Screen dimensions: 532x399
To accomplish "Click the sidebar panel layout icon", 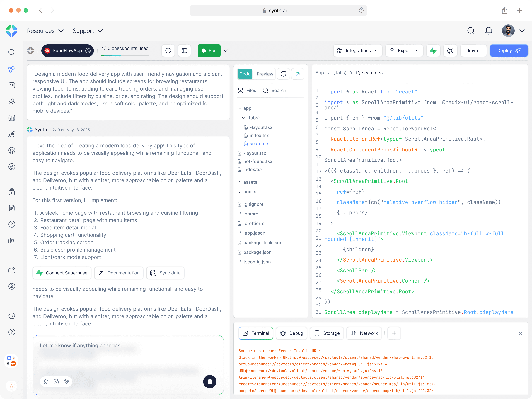I will click(x=184, y=50).
